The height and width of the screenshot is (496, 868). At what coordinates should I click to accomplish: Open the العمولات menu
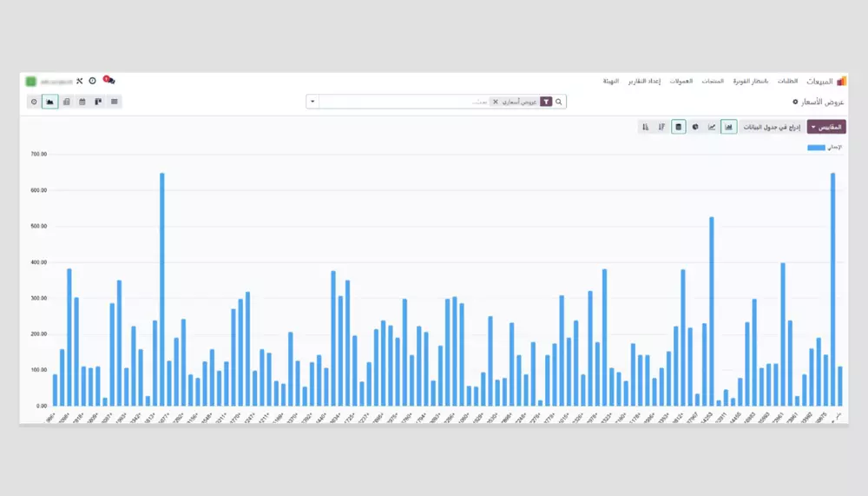click(x=681, y=81)
